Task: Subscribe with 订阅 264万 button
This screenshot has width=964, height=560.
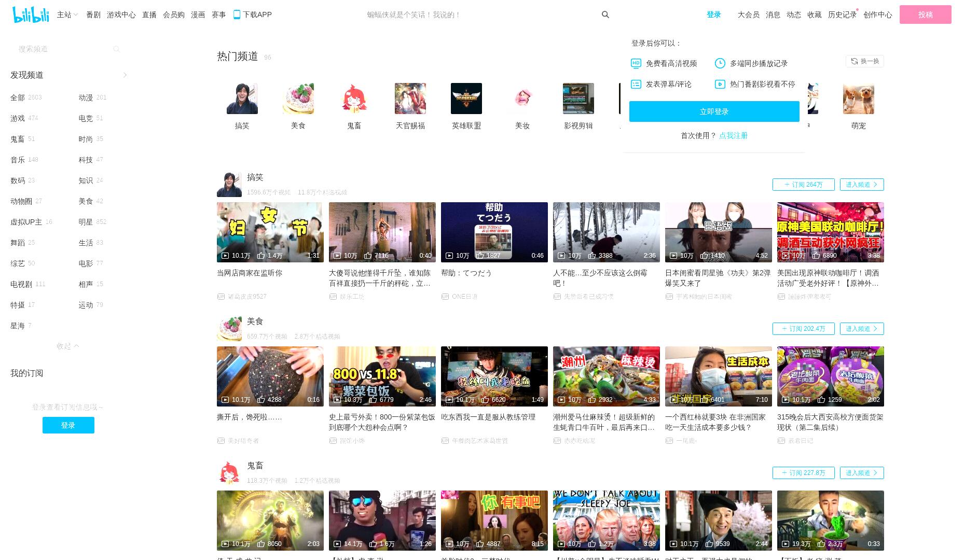Action: point(804,185)
